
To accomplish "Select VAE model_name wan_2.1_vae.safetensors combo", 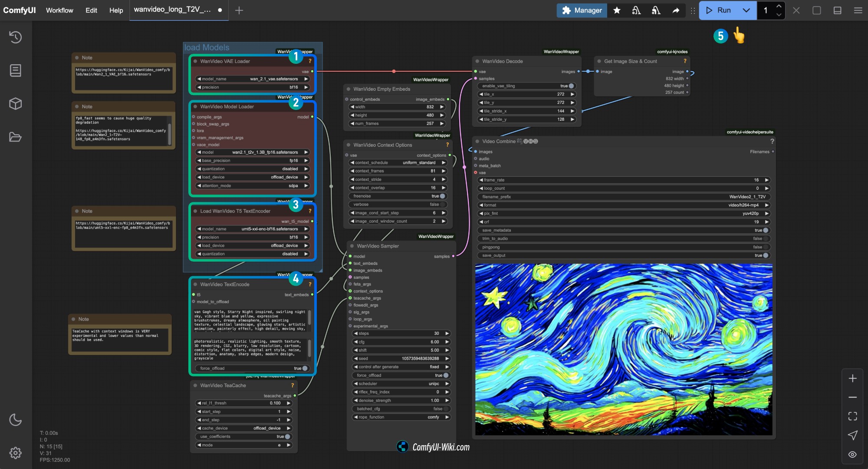I will (253, 79).
